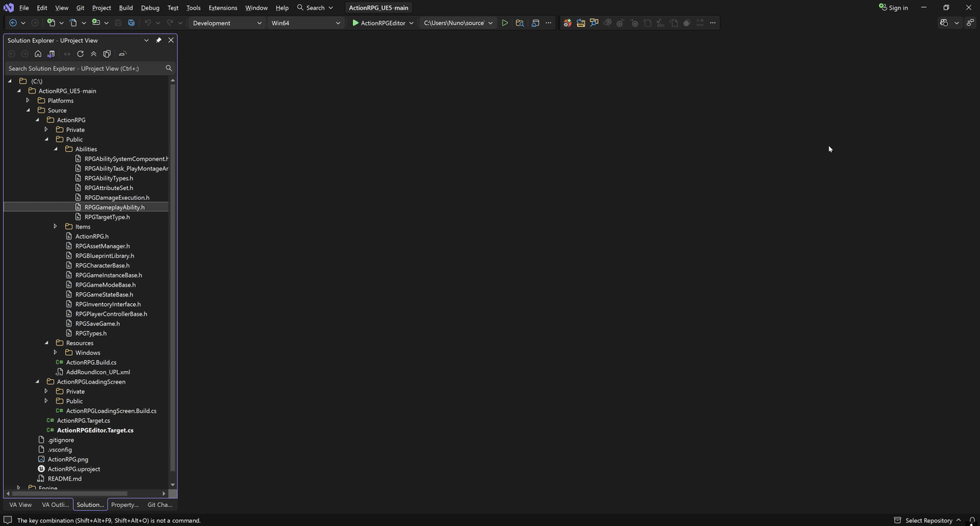
Task: Switch to the Git Changes tab
Action: pos(159,505)
